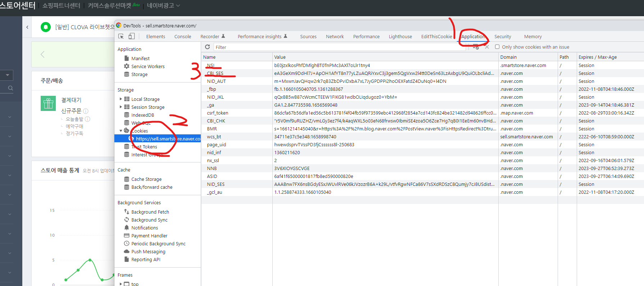Screen dimensions: 644x286
Task: Expand the Session Storage tree node
Action: tap(121, 107)
